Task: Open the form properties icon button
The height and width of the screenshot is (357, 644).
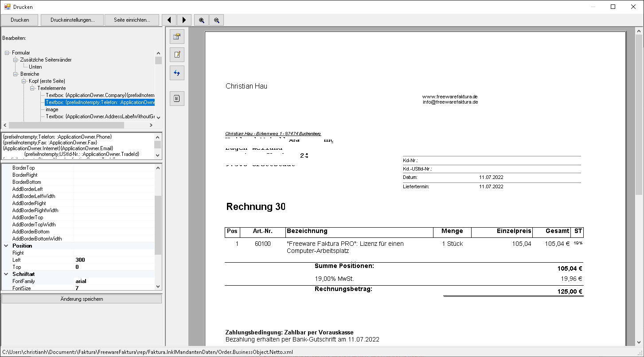Action: tap(177, 36)
